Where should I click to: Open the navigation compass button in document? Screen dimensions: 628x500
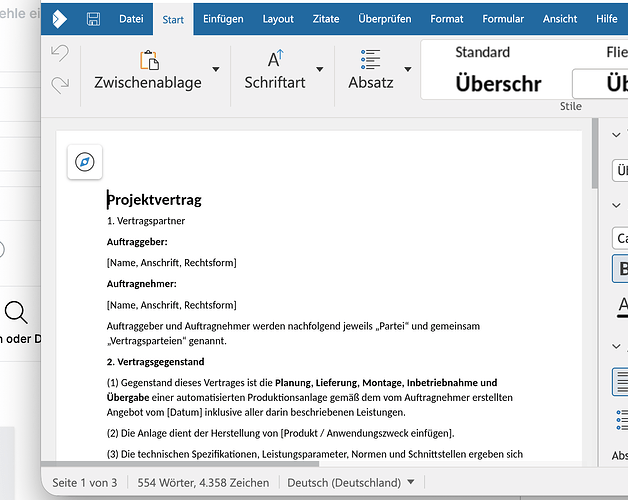tap(85, 162)
